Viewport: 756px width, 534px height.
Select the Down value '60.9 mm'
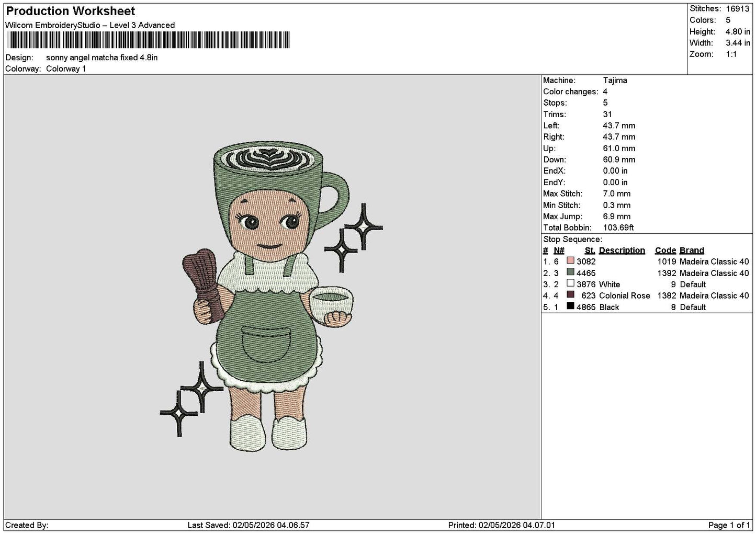pos(619,160)
